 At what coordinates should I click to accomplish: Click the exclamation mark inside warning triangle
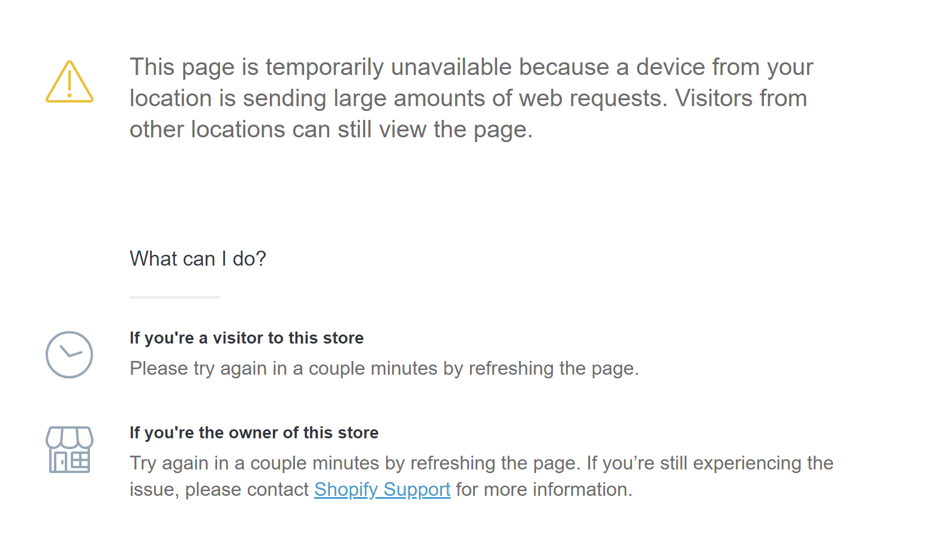pyautogui.click(x=70, y=83)
